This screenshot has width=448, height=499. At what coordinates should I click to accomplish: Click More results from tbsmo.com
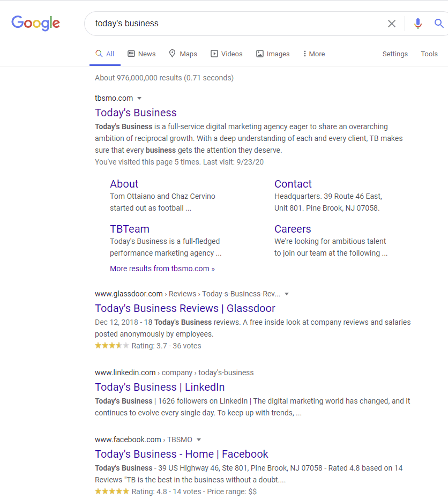coord(162,269)
